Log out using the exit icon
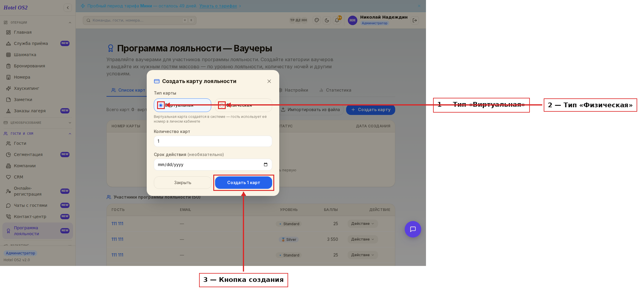Image resolution: width=644 pixels, height=294 pixels. pos(415,20)
